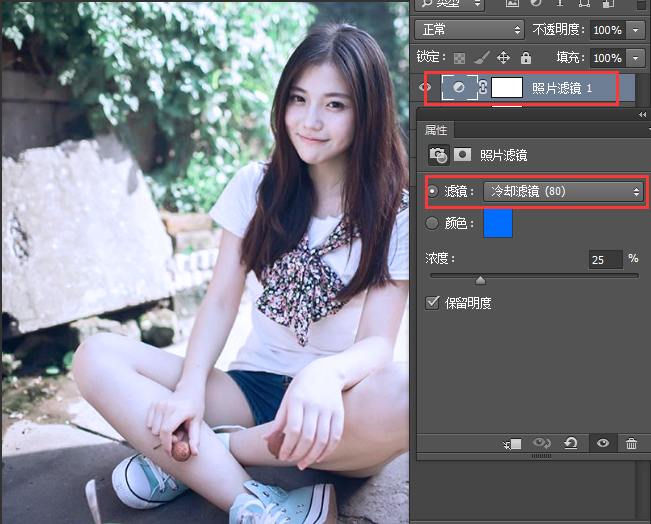Select the layer mask icon in Properties
This screenshot has height=524, width=651.
(x=463, y=155)
